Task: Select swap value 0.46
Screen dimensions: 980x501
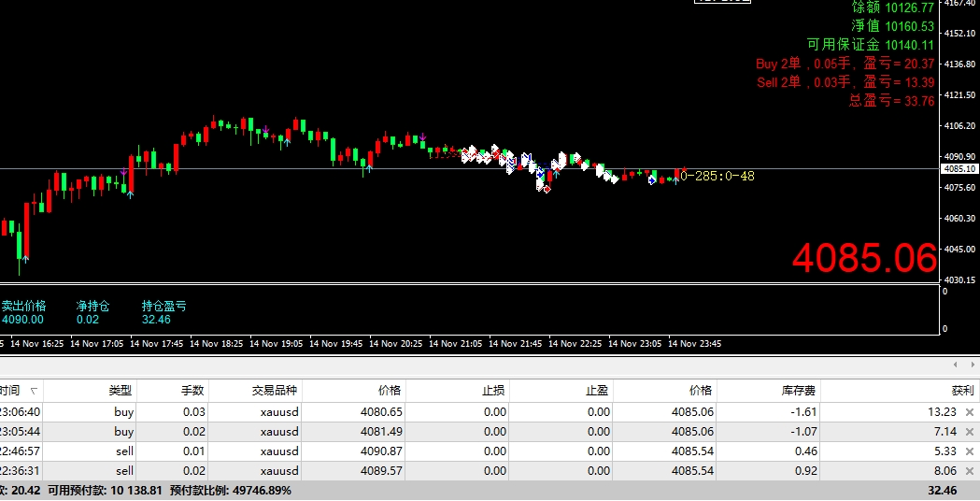Action: click(x=807, y=451)
